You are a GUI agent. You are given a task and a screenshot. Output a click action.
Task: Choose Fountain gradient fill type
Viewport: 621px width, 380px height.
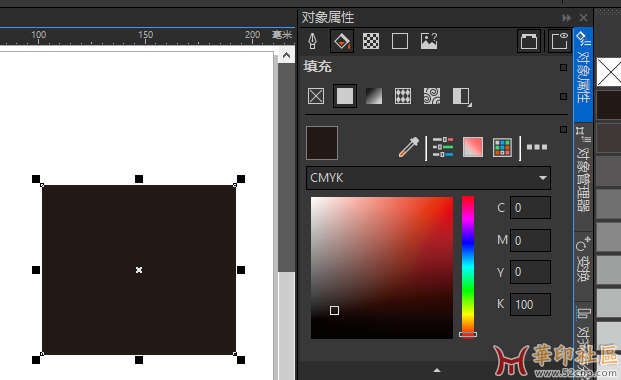point(374,96)
